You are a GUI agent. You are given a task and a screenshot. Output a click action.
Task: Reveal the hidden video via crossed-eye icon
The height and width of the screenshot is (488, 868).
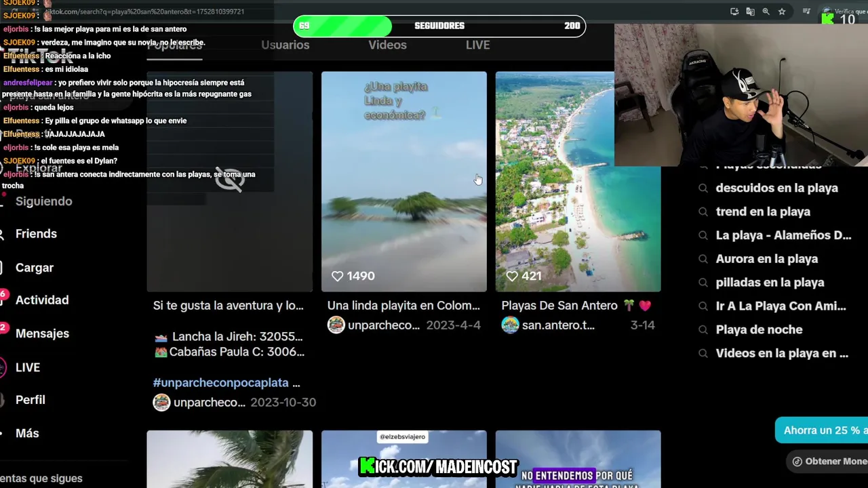(230, 180)
